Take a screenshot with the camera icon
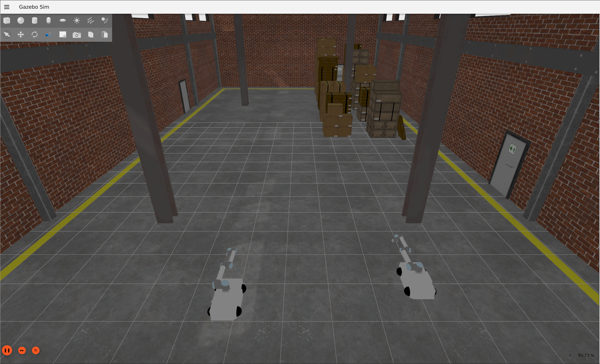Viewport: 600px width, 364px height. click(77, 35)
